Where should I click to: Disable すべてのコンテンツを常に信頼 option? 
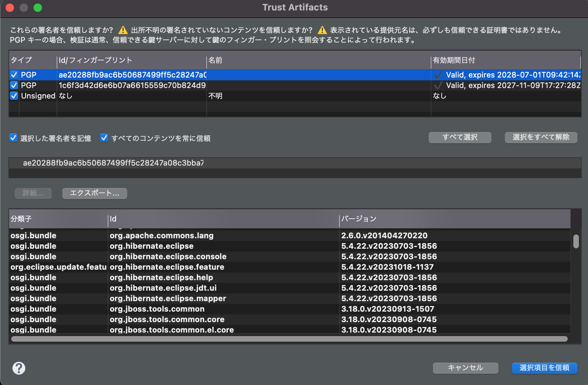pyautogui.click(x=104, y=138)
